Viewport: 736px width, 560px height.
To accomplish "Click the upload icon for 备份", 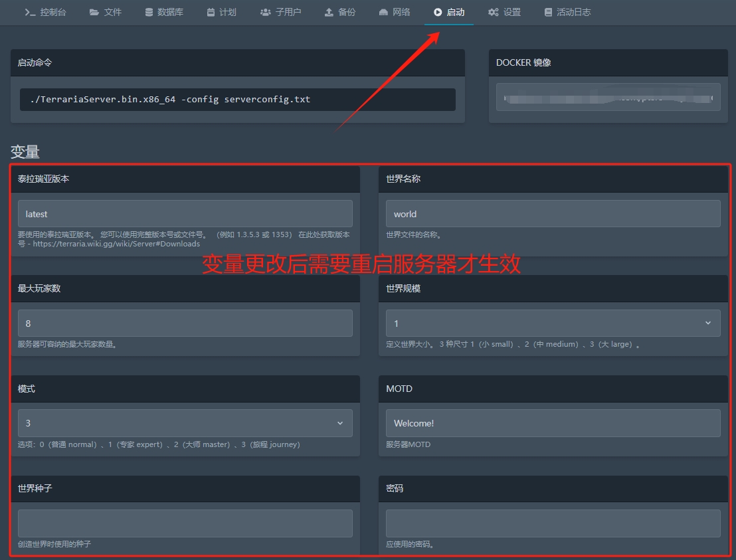I will (329, 12).
